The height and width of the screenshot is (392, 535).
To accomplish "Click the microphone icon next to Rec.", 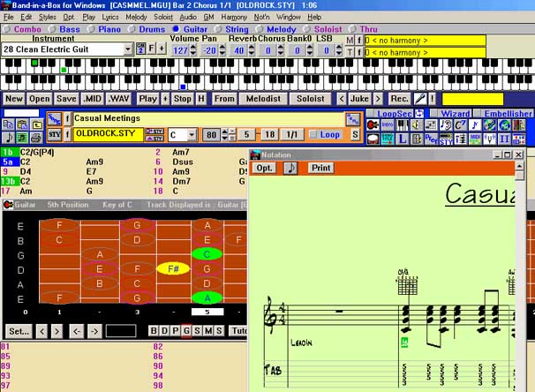I will (419, 99).
